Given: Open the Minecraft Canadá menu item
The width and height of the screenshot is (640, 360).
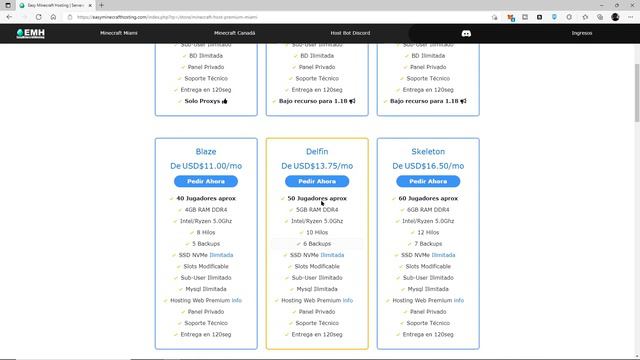Looking at the screenshot, I should 235,33.
